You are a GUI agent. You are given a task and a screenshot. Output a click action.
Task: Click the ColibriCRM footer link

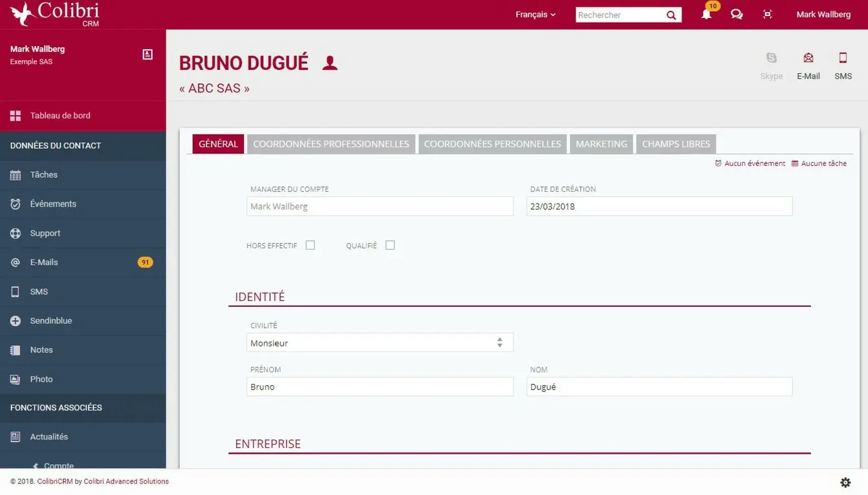pyautogui.click(x=54, y=481)
